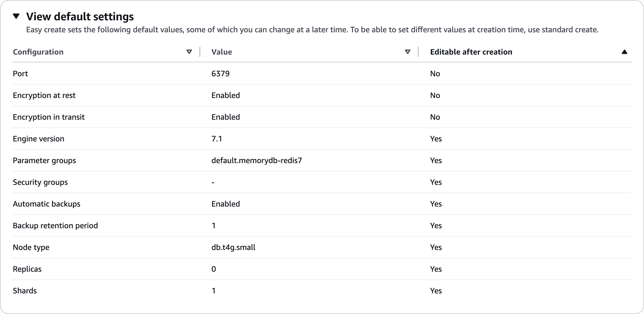The height and width of the screenshot is (314, 644).
Task: Click the db.t4g.small node type value
Action: tap(233, 247)
